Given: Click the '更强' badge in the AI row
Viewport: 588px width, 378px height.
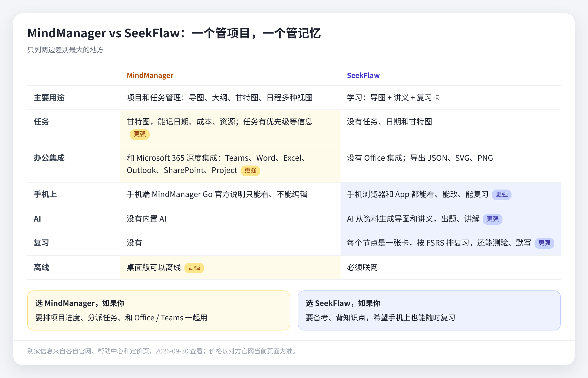Looking at the screenshot, I should (x=493, y=219).
